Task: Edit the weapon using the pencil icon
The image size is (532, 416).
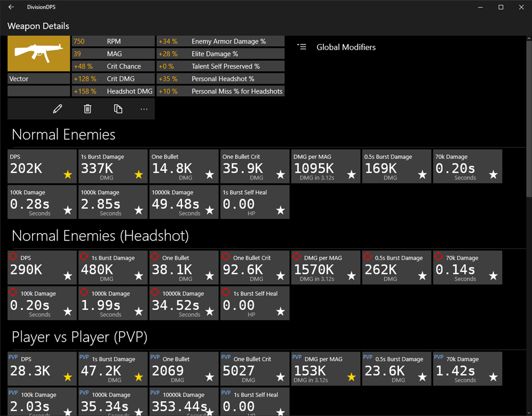Action: [x=57, y=108]
